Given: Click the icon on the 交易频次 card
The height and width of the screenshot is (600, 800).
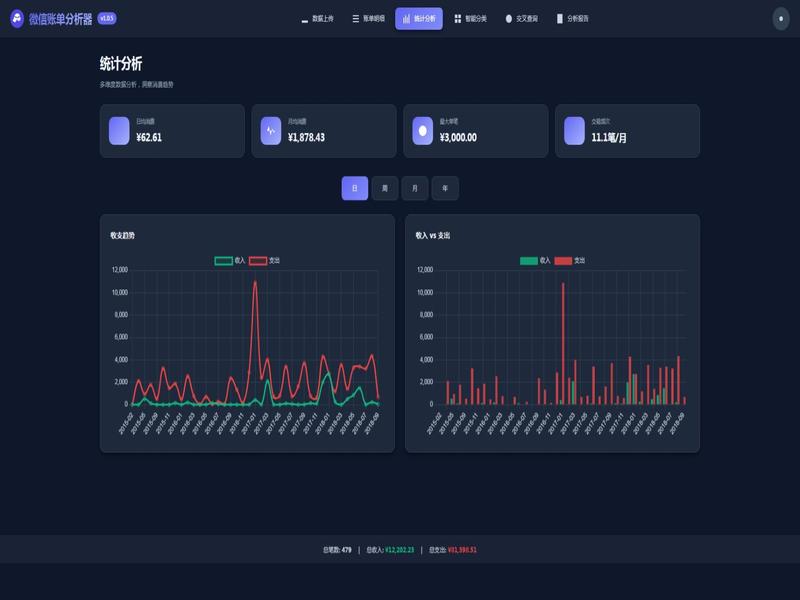Looking at the screenshot, I should 574,131.
